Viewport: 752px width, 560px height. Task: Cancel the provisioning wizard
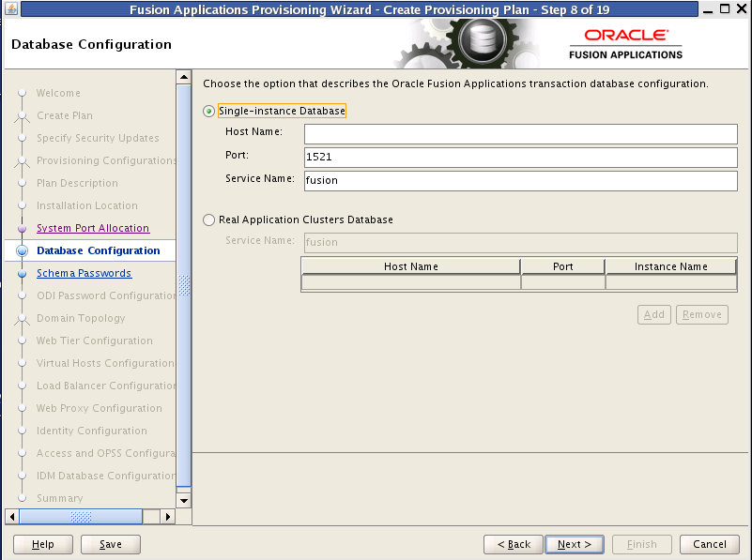710,544
